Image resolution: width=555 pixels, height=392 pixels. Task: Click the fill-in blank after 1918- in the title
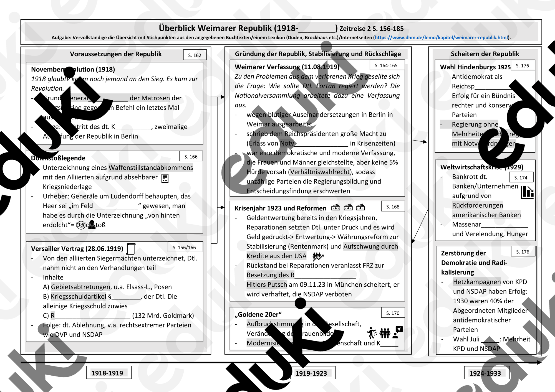click(317, 28)
